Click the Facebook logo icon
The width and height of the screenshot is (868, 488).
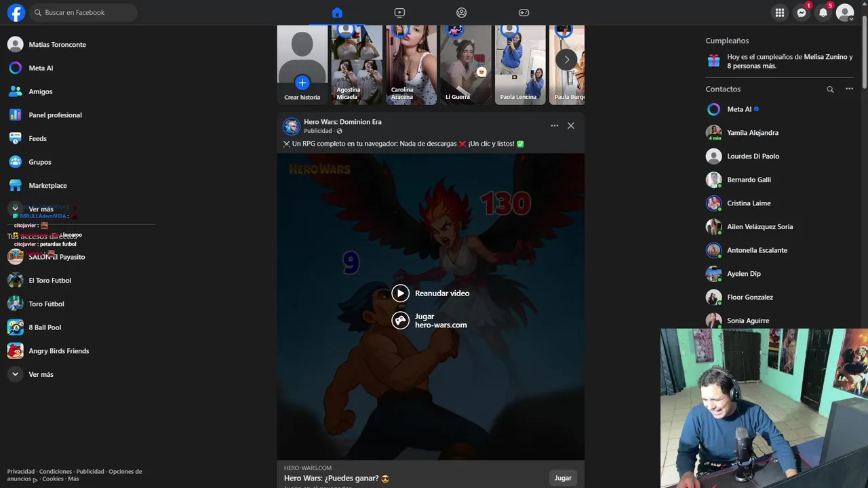(16, 12)
